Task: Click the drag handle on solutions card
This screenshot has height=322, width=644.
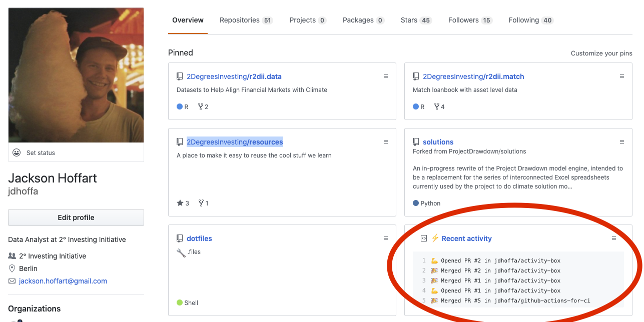Action: pyautogui.click(x=622, y=142)
